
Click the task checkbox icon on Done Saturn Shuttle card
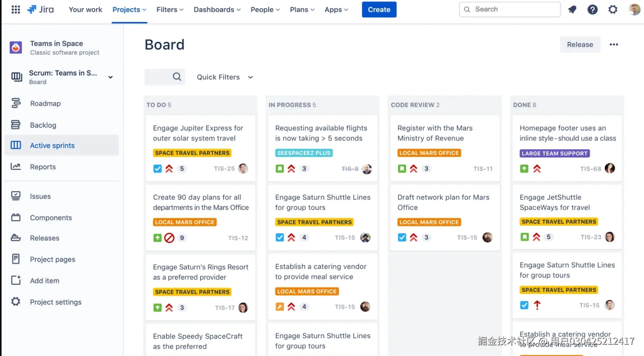(x=524, y=305)
